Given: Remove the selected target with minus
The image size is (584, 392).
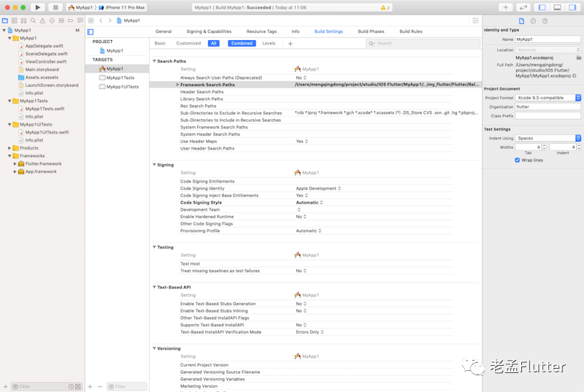Looking at the screenshot, I should click(99, 386).
